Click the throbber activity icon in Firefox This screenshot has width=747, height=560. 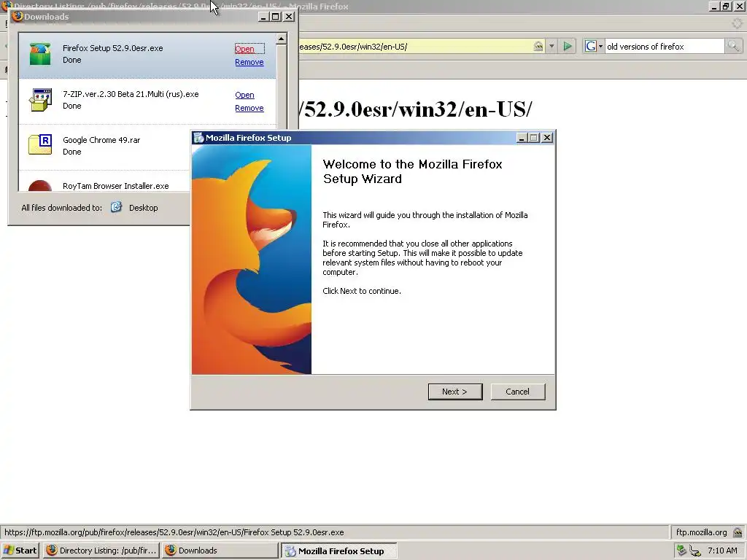pos(737,23)
